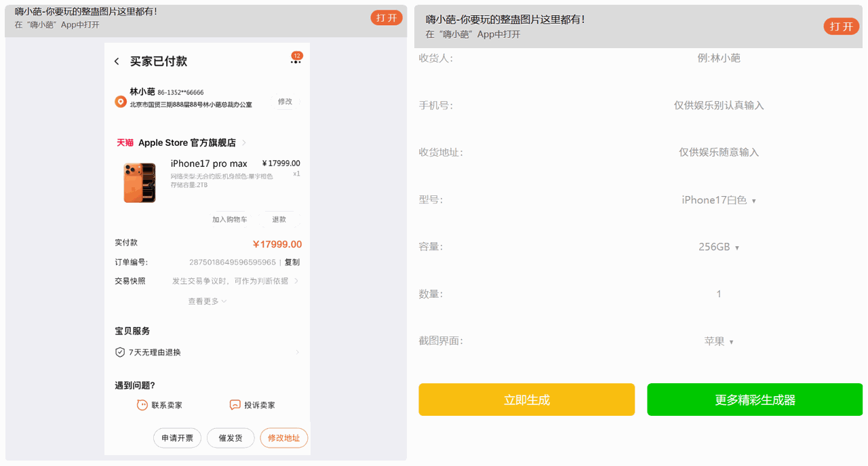Expand the Apple Store 官方旗舰店 chevron
The height and width of the screenshot is (466, 868).
[x=244, y=143]
